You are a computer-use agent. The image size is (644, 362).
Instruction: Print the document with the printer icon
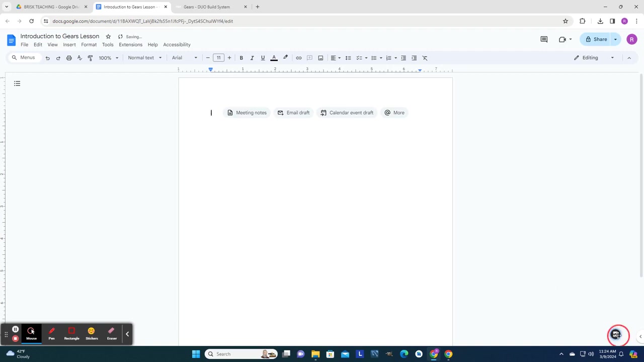69,58
